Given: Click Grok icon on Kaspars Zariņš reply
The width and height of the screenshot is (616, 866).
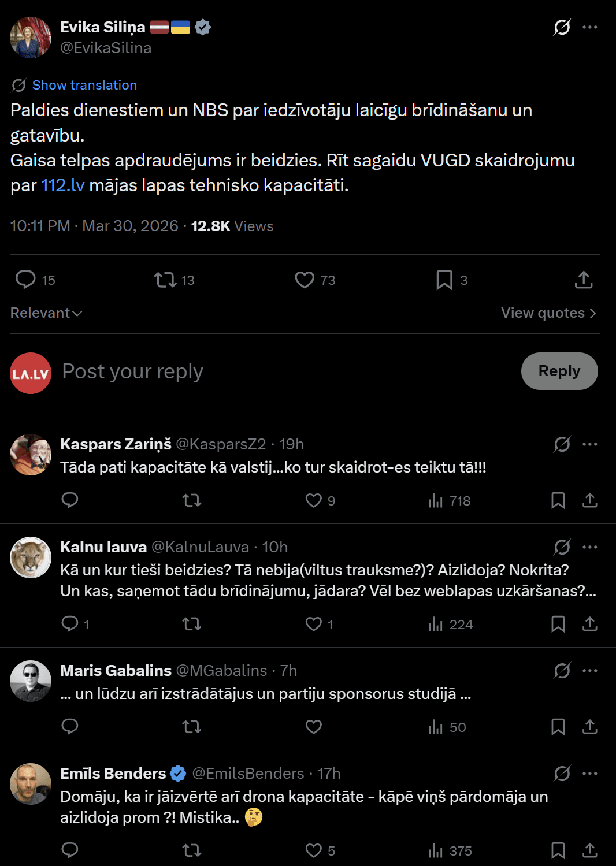Looking at the screenshot, I should [562, 444].
